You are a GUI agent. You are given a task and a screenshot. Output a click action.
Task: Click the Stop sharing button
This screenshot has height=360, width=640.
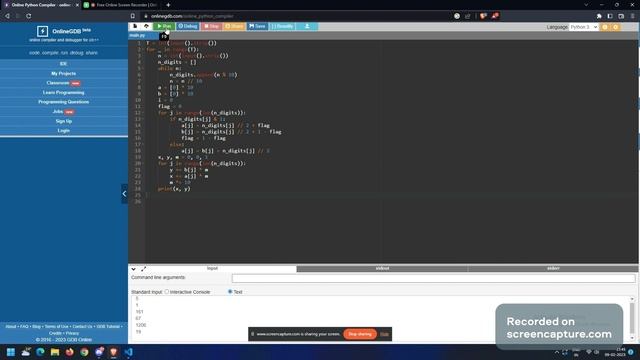click(360, 334)
